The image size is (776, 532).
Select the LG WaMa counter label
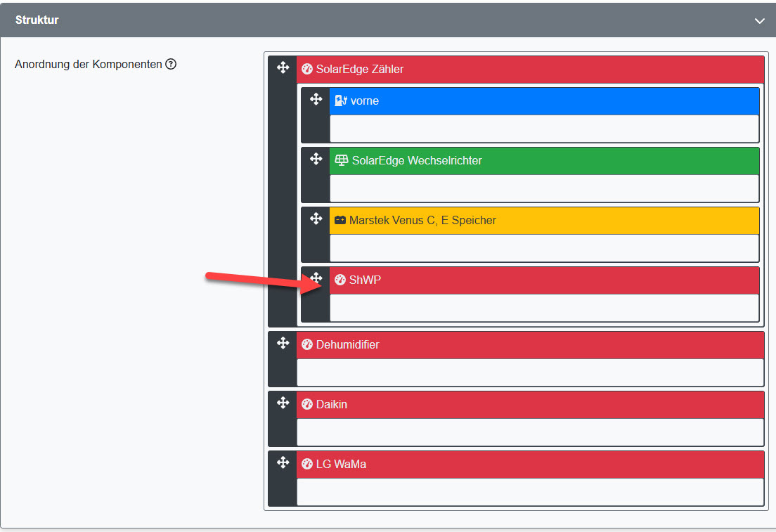341,464
